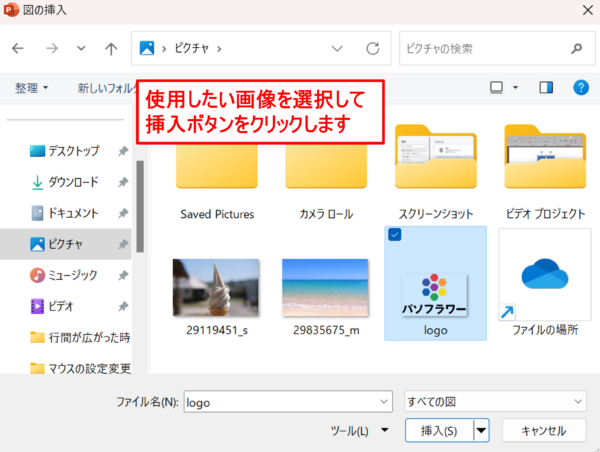Click the Forward navigation arrow
Viewport: 600px width, 452px height.
coord(49,47)
